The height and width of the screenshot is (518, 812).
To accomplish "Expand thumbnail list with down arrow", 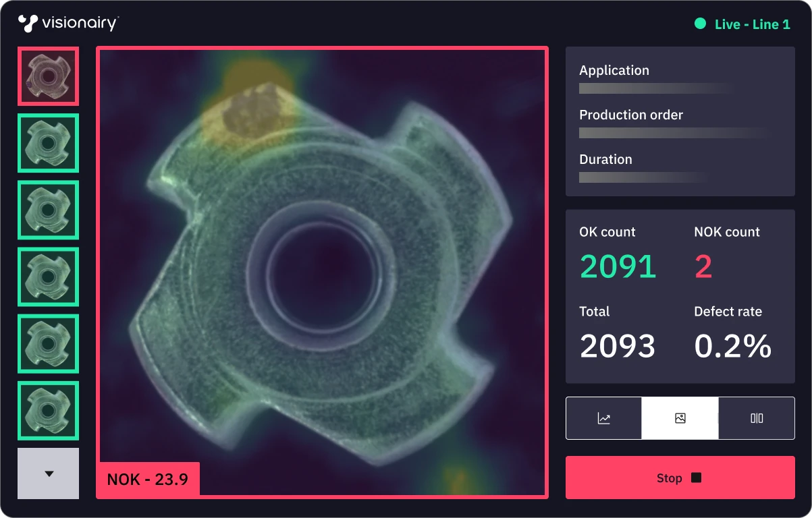I will [x=48, y=473].
